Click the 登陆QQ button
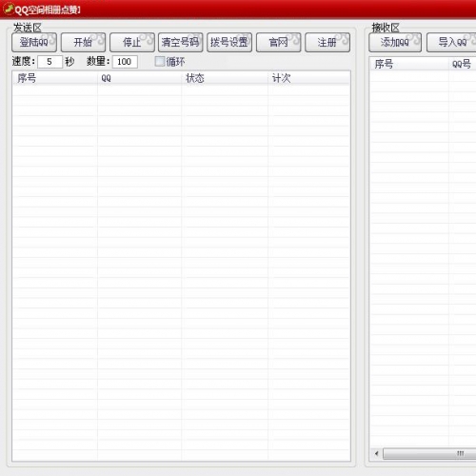 [34, 42]
